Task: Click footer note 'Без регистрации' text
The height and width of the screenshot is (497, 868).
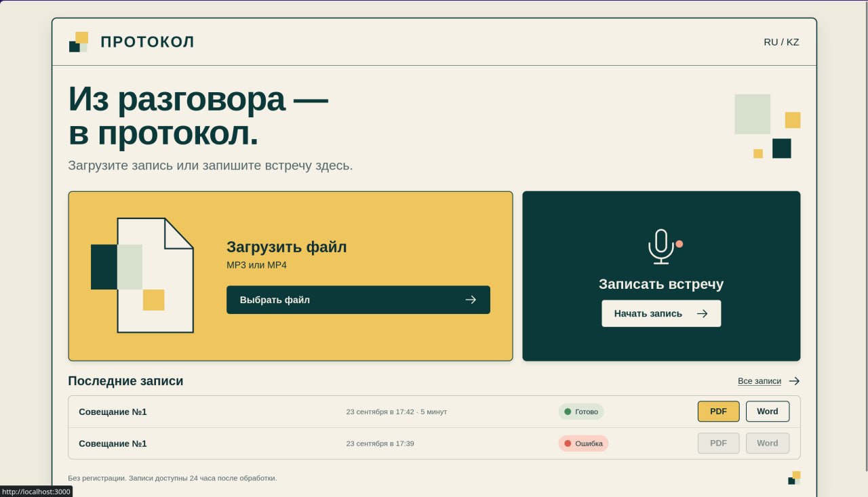Action: coord(172,478)
